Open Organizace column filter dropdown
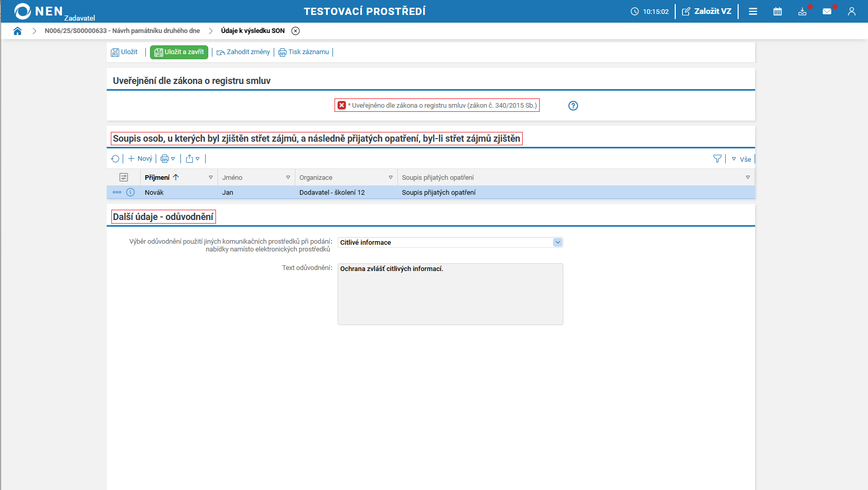The width and height of the screenshot is (868, 490). click(391, 177)
